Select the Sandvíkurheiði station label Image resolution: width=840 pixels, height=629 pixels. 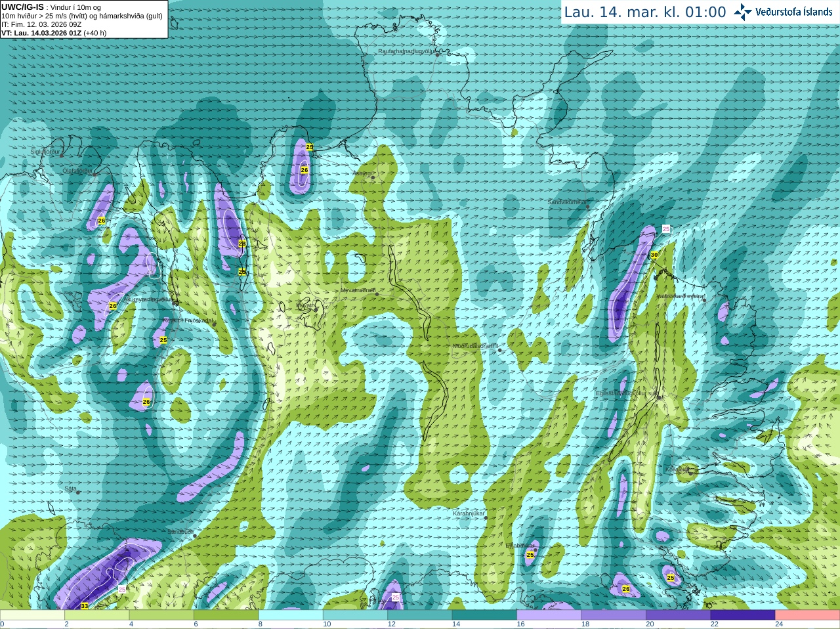pos(568,202)
